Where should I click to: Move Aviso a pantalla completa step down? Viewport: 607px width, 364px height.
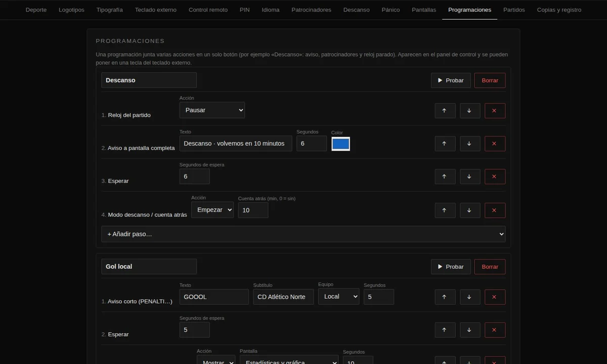(470, 144)
